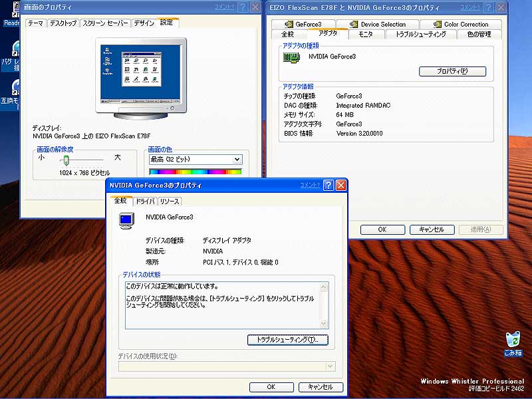The image size is (532, 399).
Task: Switch to the 全般 tab in EIZO window
Action: click(x=288, y=35)
